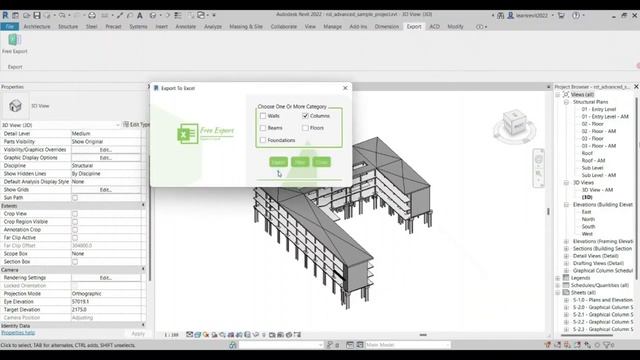Toggle the Sun Path checkbox in Properties
This screenshot has height=360, width=640.
point(75,198)
